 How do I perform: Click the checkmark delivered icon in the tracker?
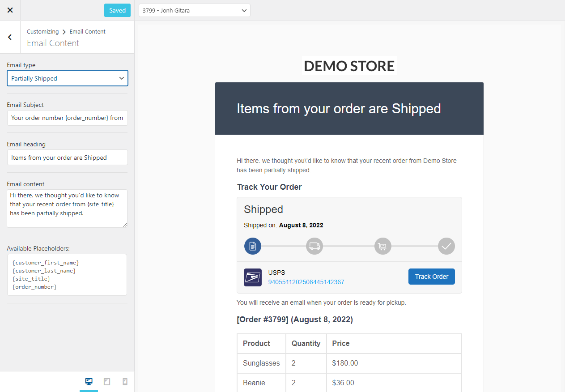[x=446, y=246]
